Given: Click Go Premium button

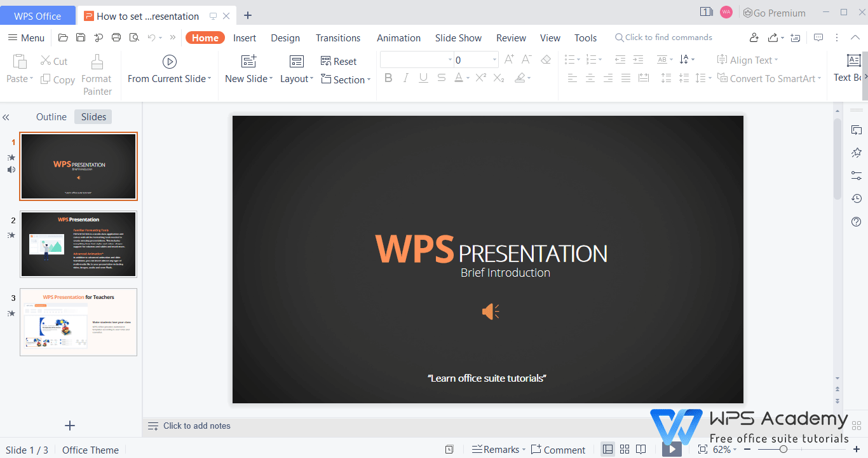Looking at the screenshot, I should pyautogui.click(x=774, y=13).
